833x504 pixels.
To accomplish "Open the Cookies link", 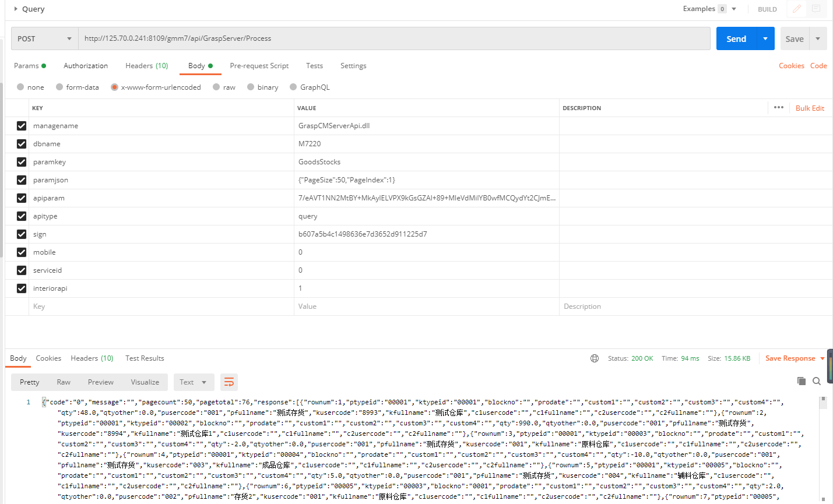I will coord(791,66).
